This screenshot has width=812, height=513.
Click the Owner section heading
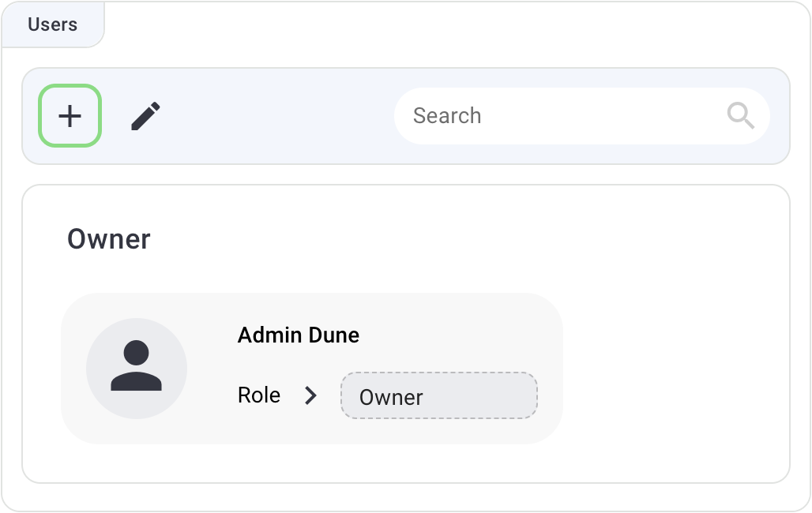[x=109, y=239]
